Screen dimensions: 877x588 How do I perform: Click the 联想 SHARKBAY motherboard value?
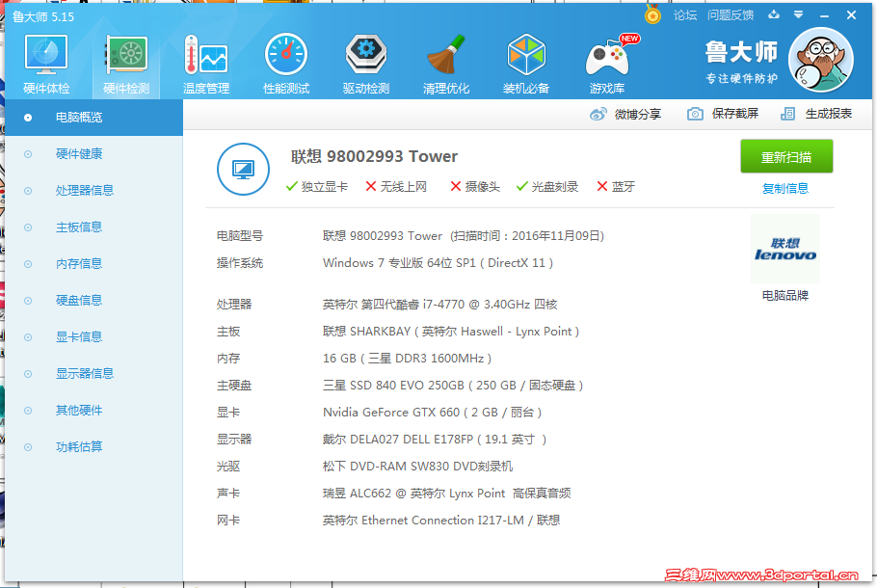coord(451,332)
